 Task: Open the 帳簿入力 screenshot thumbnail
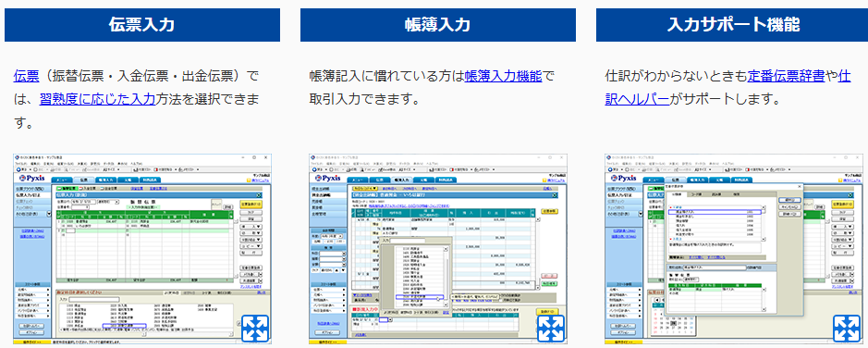[438, 249]
